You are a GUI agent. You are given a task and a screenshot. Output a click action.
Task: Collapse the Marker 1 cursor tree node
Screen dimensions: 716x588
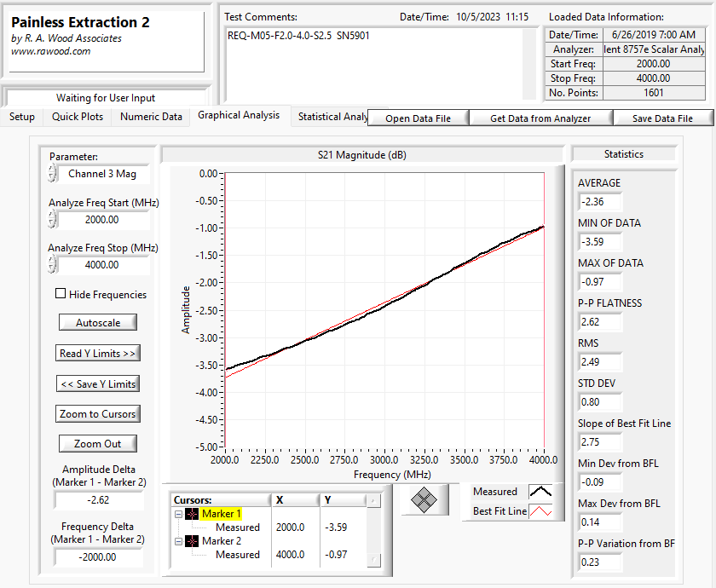[x=178, y=514]
